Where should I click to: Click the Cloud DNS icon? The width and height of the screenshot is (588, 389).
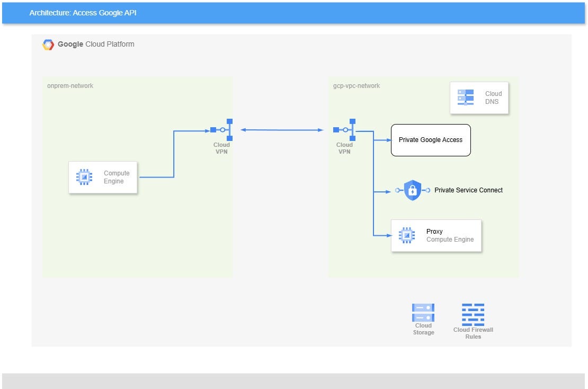466,96
